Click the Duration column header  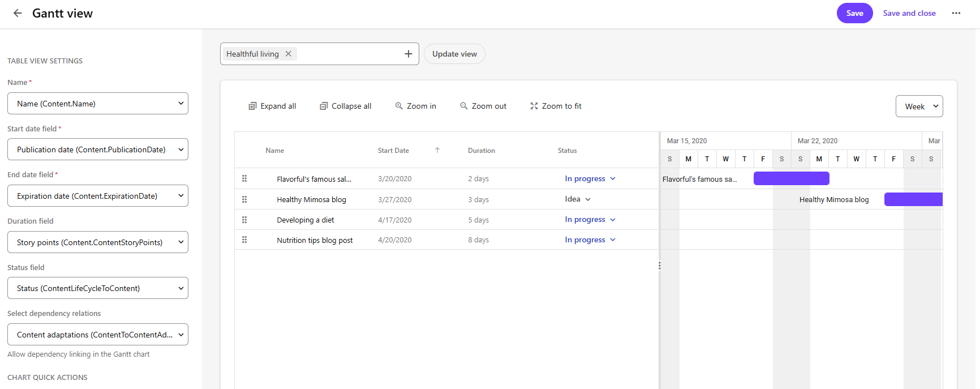pos(482,151)
